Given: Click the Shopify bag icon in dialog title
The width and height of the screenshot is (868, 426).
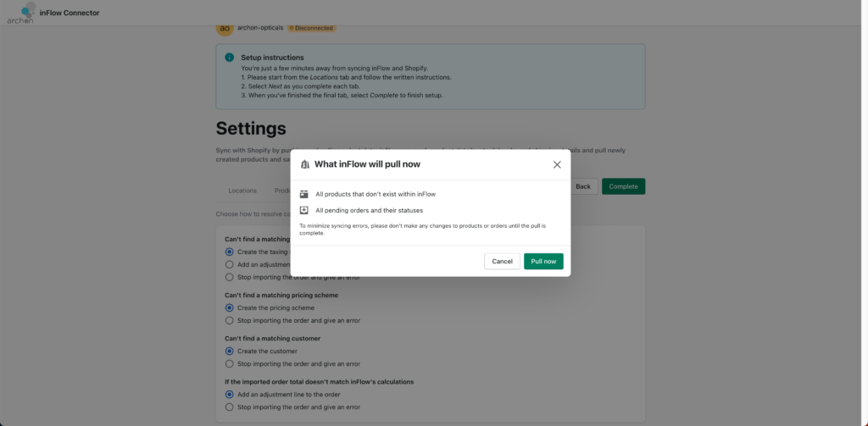Looking at the screenshot, I should [304, 164].
